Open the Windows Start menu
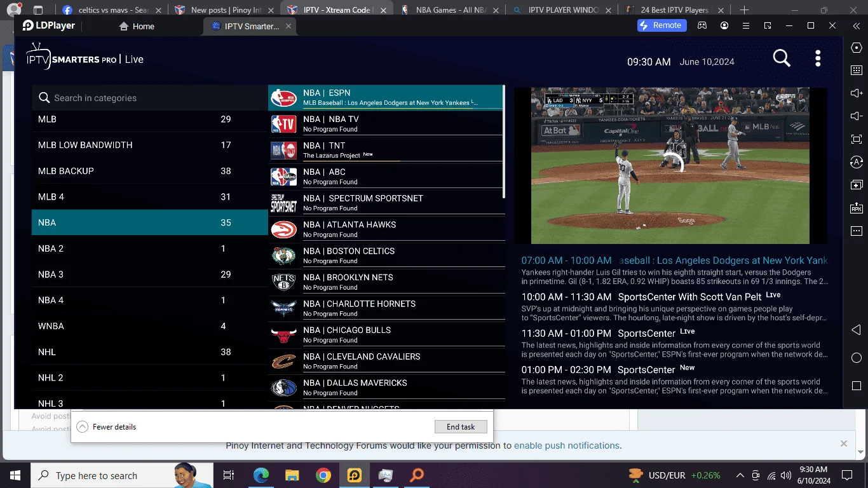The width and height of the screenshot is (868, 488). pos(15,475)
